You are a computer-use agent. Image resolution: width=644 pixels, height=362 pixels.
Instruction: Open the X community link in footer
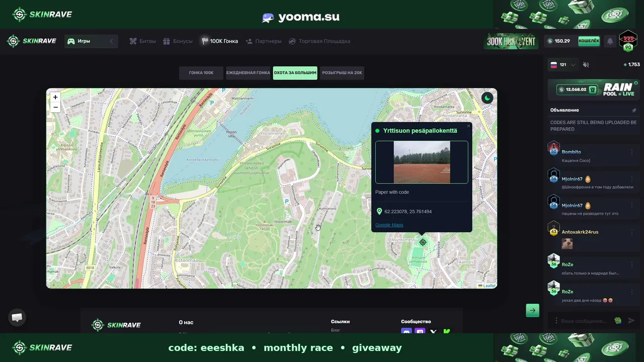point(433,331)
